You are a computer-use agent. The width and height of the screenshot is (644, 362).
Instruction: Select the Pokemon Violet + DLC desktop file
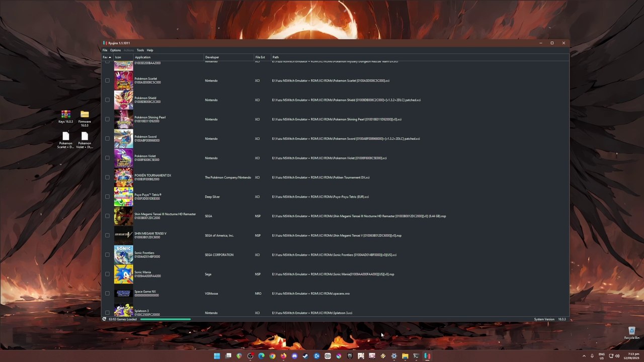(x=85, y=140)
